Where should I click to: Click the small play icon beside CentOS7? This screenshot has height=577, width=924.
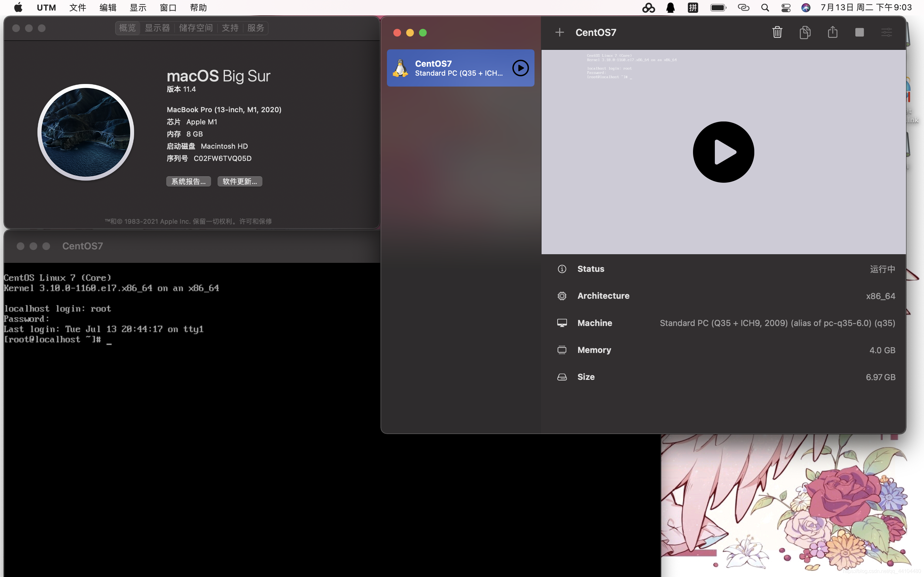pyautogui.click(x=520, y=68)
